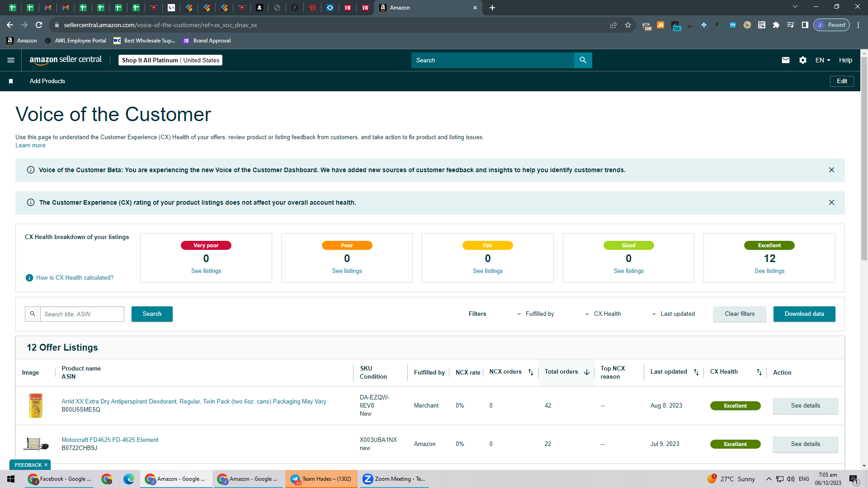Click See details for Motorcraft row
Screen dimensions: 868x488
[x=806, y=444]
